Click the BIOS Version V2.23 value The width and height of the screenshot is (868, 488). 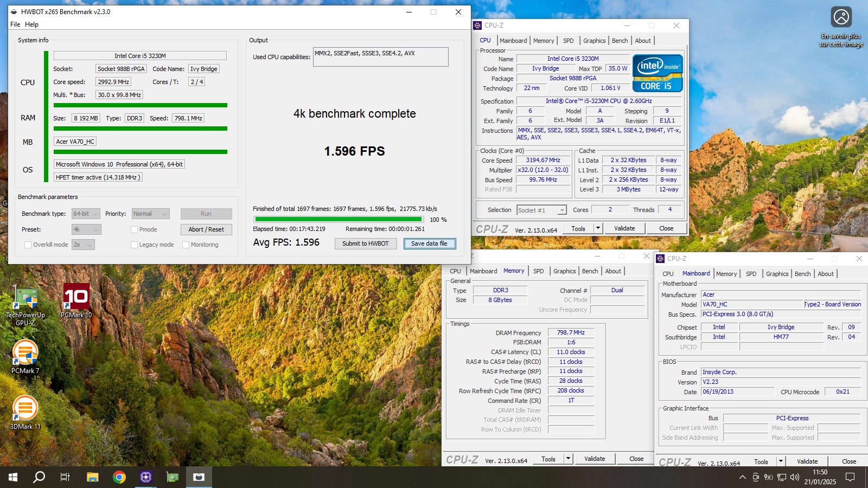point(781,382)
